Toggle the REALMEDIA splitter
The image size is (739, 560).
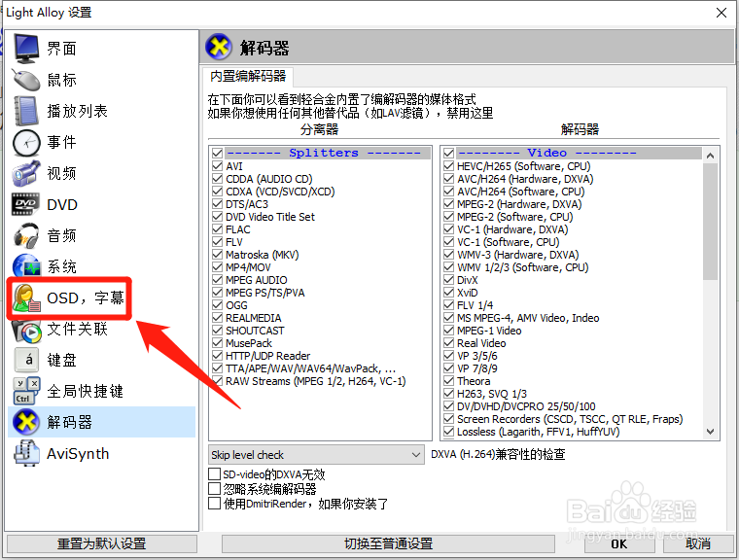[217, 318]
